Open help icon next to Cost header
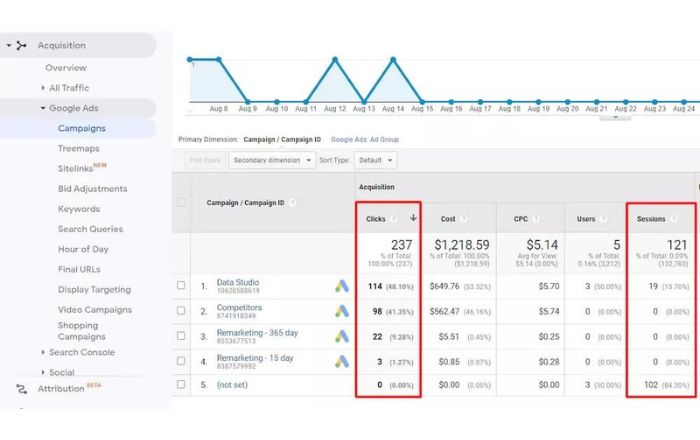Viewport: 700px width, 440px height. click(x=463, y=219)
